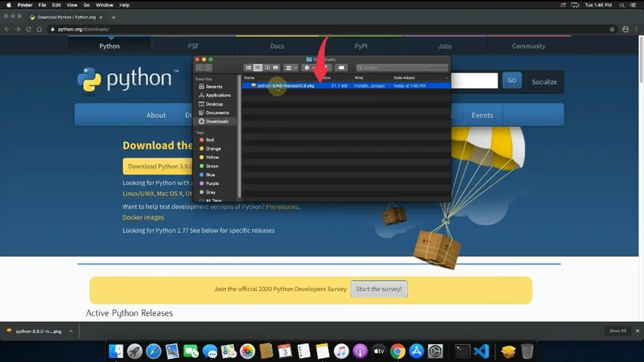Select the Red tag in sidebar
Viewport: 644px width, 362px height.
point(209,140)
